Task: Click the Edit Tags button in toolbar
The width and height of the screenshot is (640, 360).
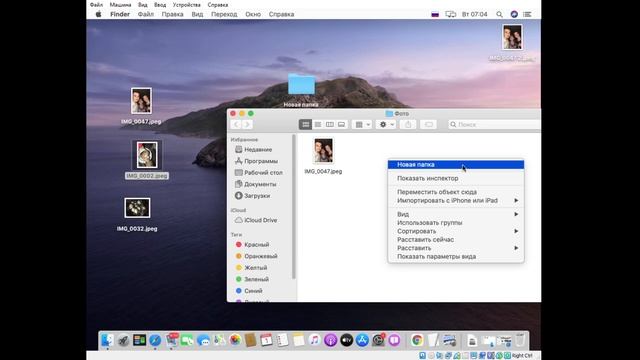Action: click(429, 124)
